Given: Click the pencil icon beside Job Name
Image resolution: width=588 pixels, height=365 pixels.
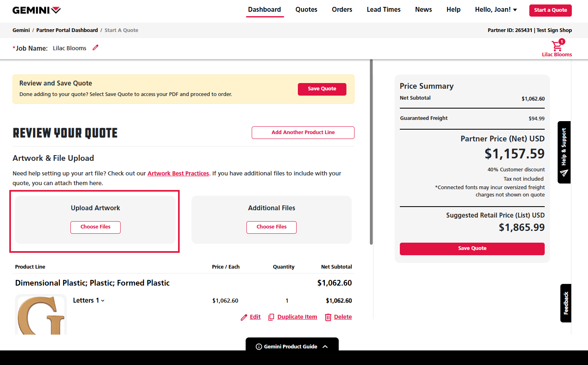Looking at the screenshot, I should [x=96, y=48].
